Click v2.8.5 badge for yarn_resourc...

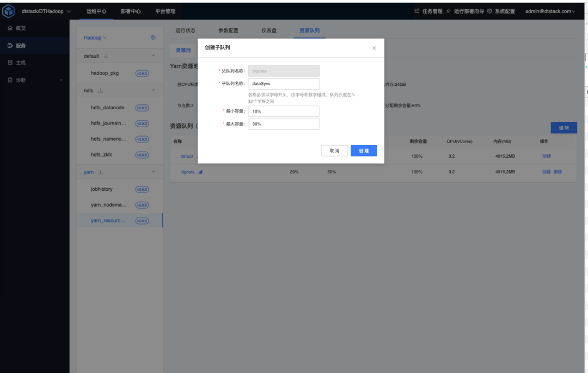tap(142, 221)
